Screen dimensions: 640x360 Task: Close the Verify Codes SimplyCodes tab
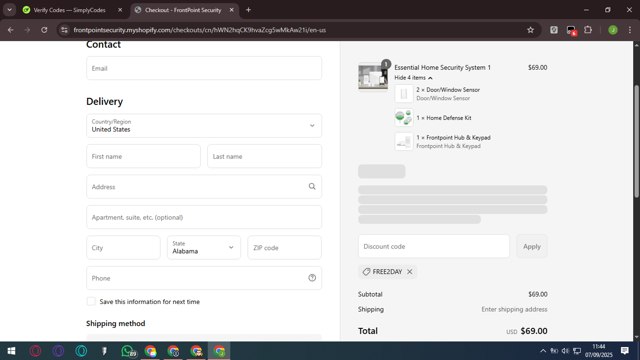tap(120, 10)
